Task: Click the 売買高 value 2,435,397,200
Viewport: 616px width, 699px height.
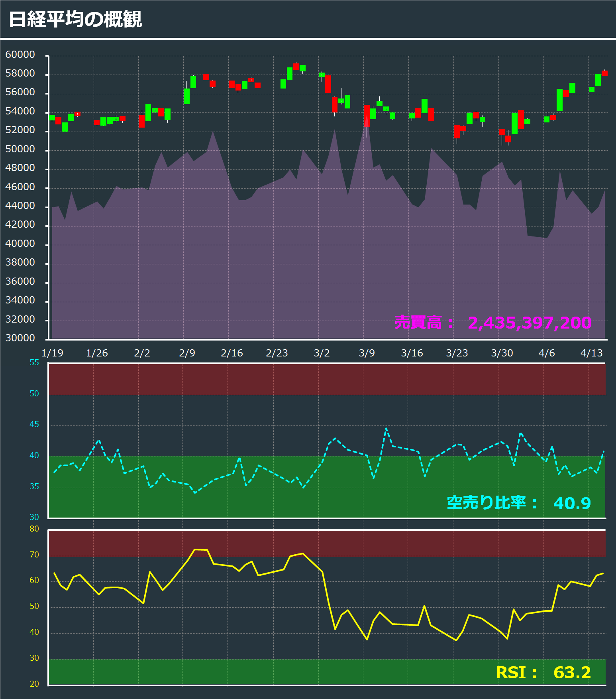Action: pyautogui.click(x=529, y=323)
